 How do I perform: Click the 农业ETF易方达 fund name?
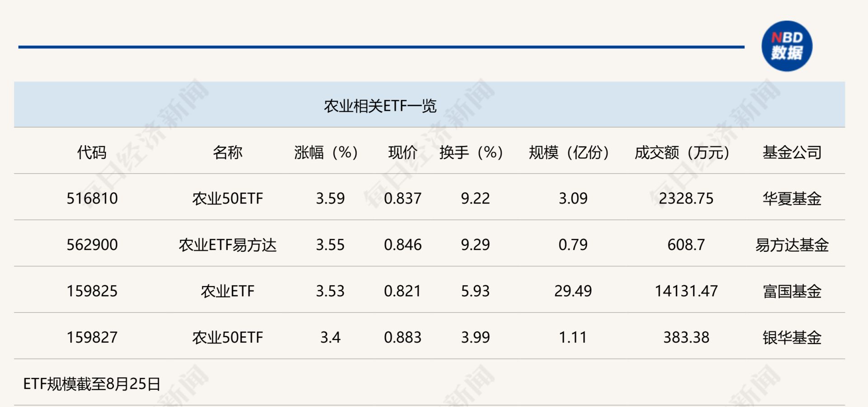pyautogui.click(x=227, y=245)
